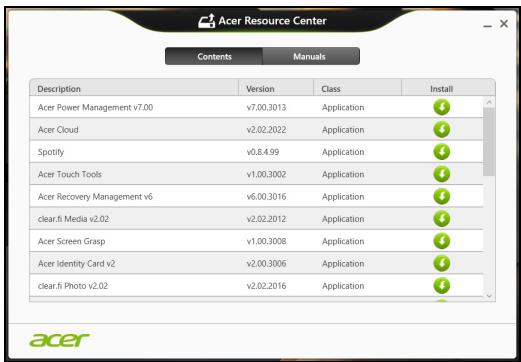Install Acer Recovery Management v6
Image resolution: width=521 pixels, height=362 pixels.
pyautogui.click(x=442, y=197)
